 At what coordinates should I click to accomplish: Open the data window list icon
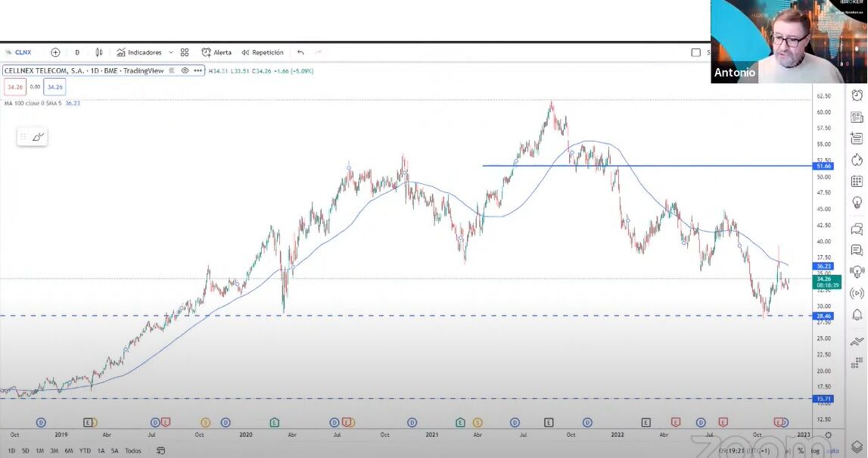[x=857, y=138]
